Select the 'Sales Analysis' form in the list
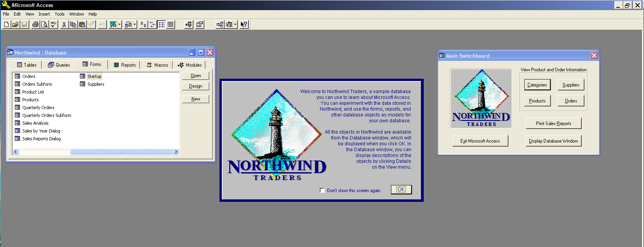 pyautogui.click(x=32, y=123)
